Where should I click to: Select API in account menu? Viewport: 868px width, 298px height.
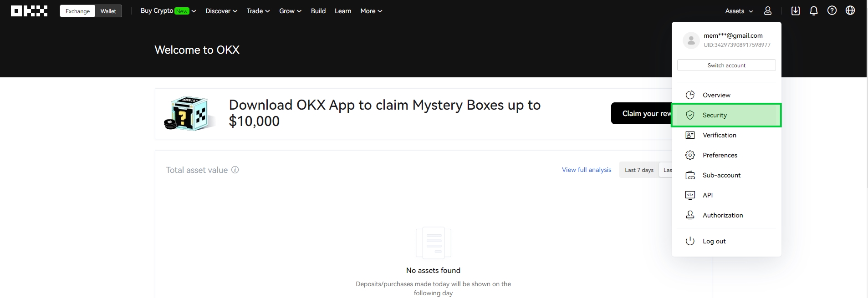(x=726, y=195)
